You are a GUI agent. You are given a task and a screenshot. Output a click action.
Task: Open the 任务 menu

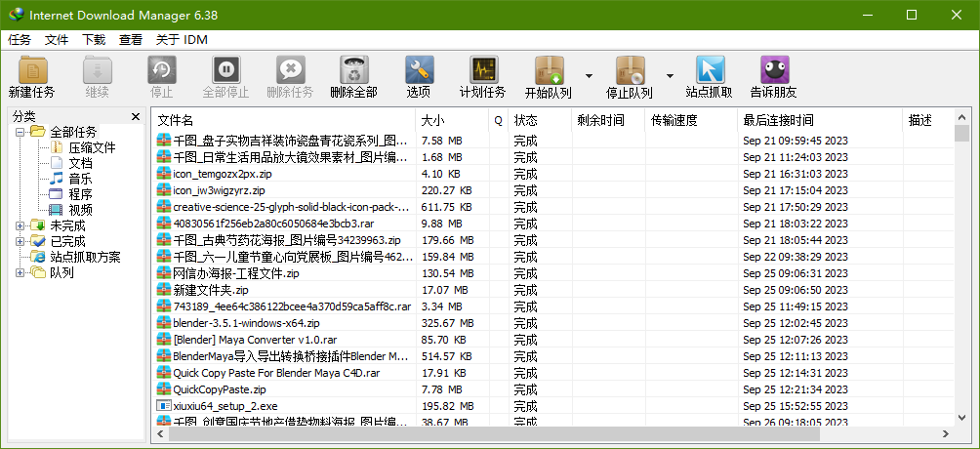click(20, 40)
